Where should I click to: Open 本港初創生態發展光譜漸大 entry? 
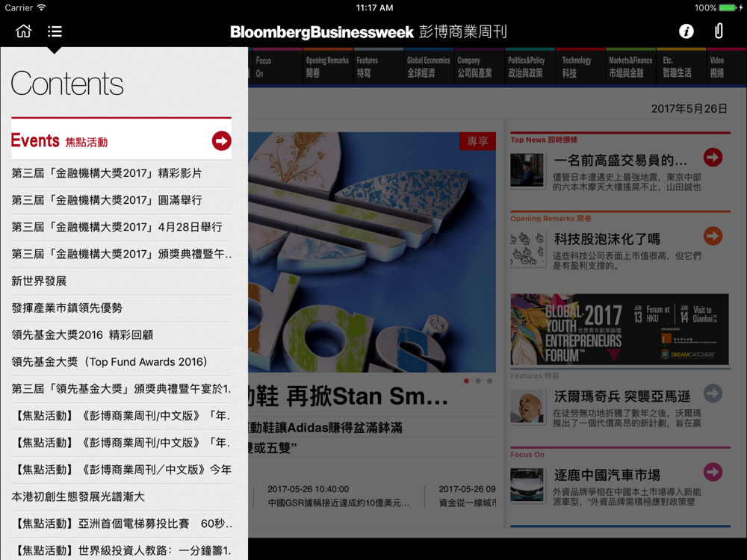point(122,497)
